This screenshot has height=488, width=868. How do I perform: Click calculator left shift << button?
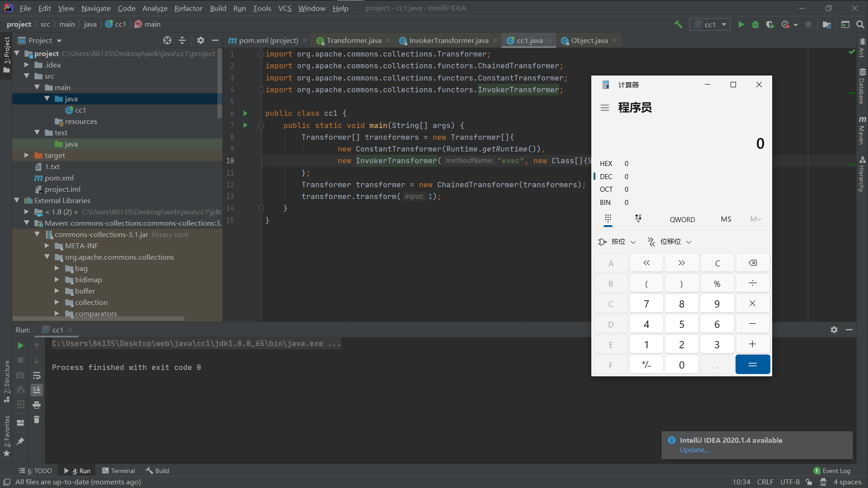tap(646, 263)
